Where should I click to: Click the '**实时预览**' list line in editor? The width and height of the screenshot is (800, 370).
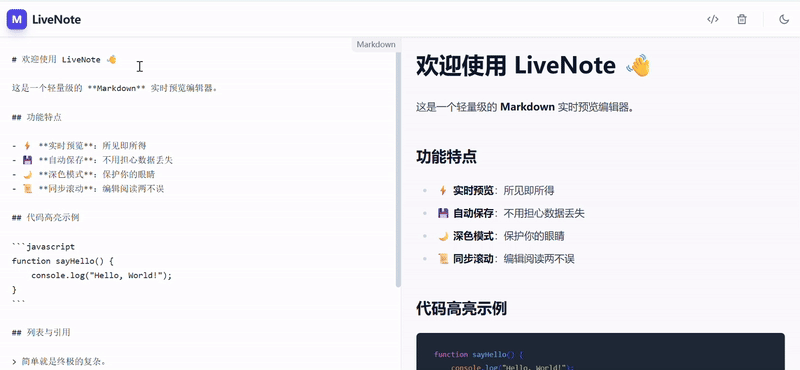(80, 146)
